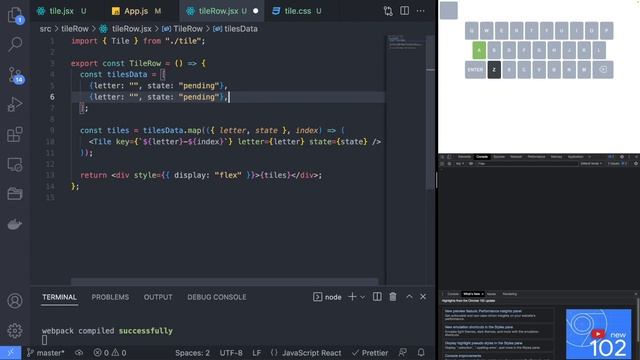Close the unsaved tileRow.jsx tab via dot
Image resolution: width=640 pixels, height=360 pixels.
256,11
